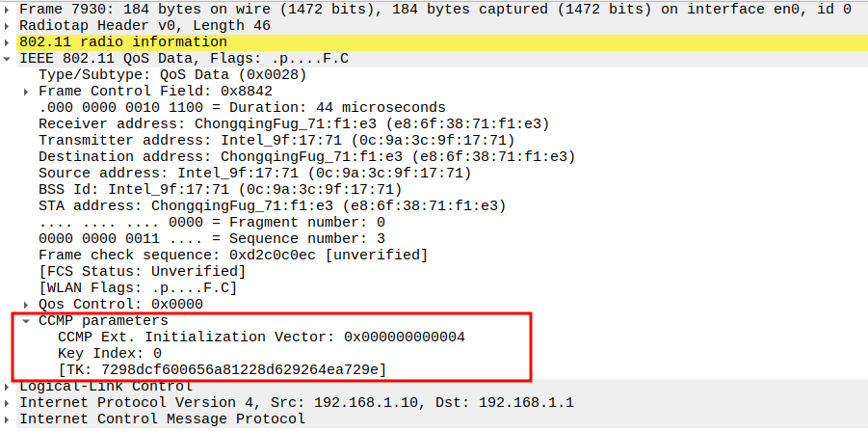Select the BSS Id line
Viewport: 868px width, 432px height.
pos(220,190)
